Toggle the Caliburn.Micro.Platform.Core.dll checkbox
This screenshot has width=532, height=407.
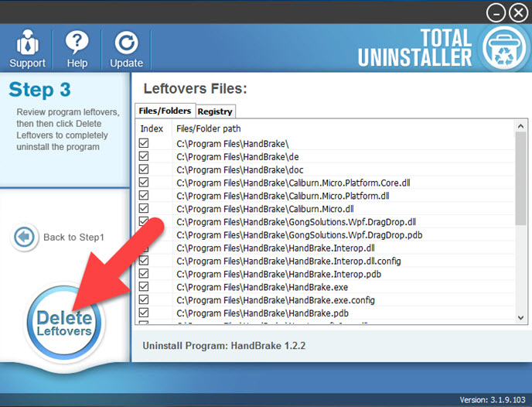coord(144,183)
